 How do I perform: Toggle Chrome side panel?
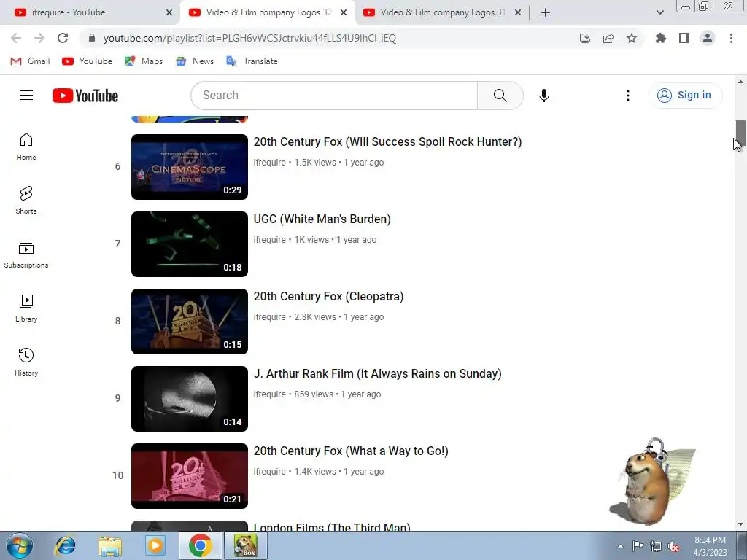684,38
